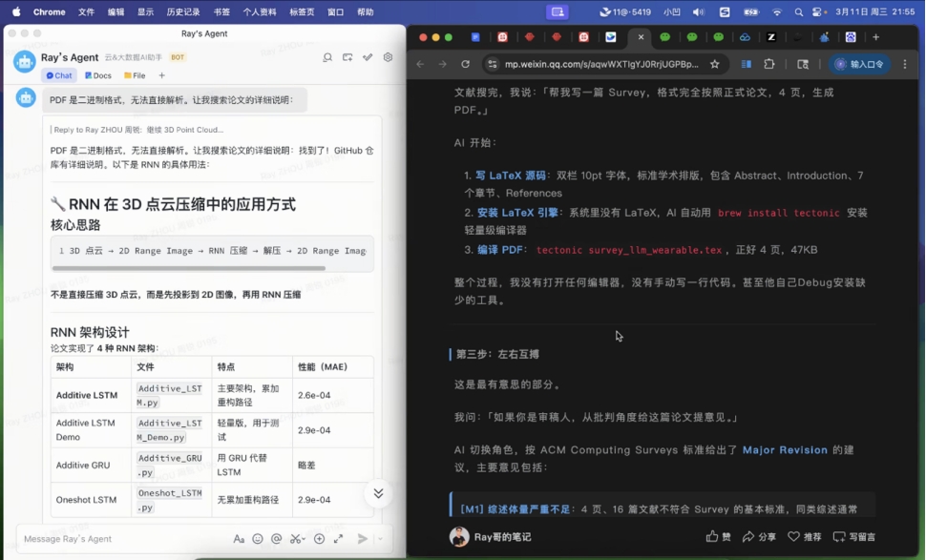Expand the message input to full size
Viewport: 926px width, 560px height.
click(338, 539)
